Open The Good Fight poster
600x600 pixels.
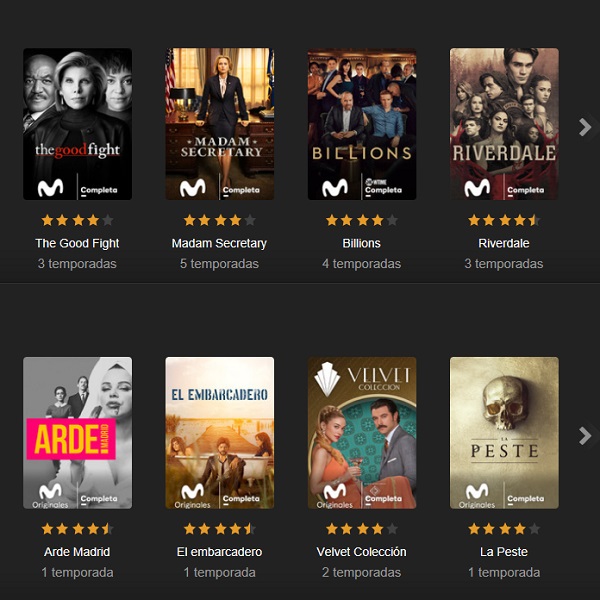77,124
